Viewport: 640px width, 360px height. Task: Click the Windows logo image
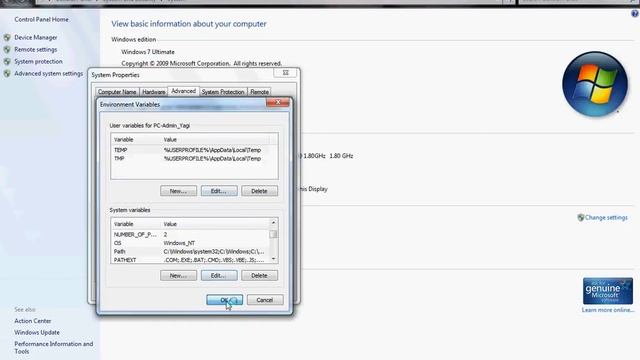[x=594, y=84]
